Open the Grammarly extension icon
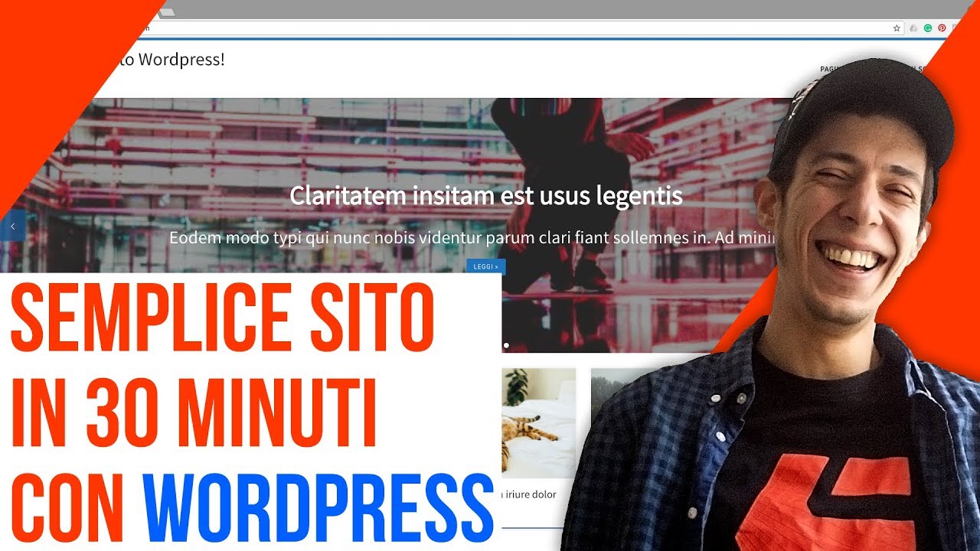Image resolution: width=980 pixels, height=551 pixels. [x=927, y=28]
